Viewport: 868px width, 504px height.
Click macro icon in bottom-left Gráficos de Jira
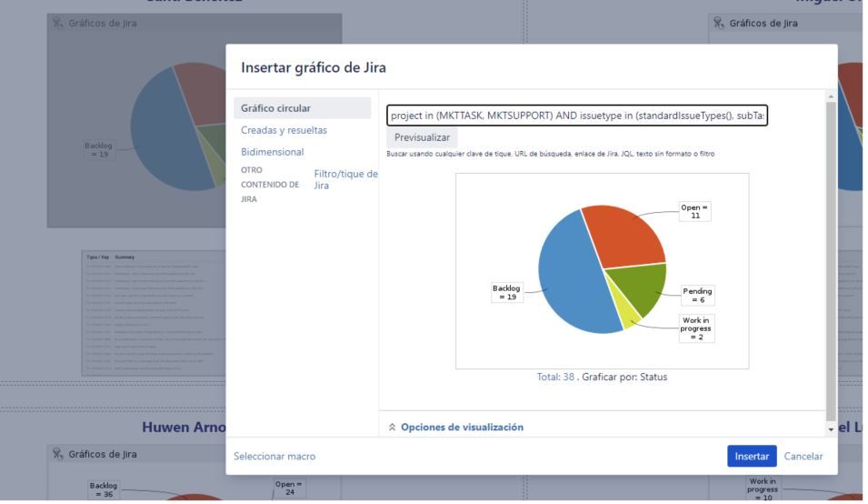(x=57, y=454)
